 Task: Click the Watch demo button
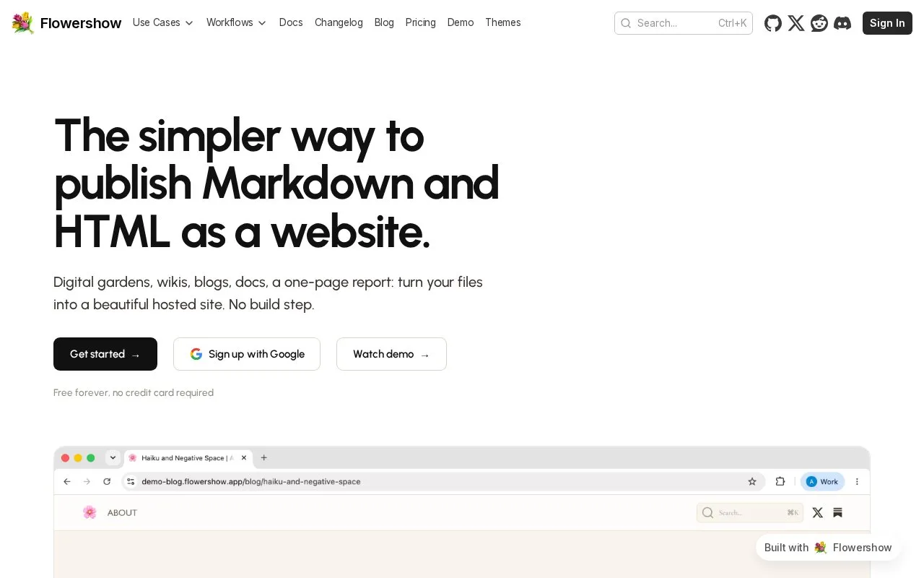[x=391, y=354]
